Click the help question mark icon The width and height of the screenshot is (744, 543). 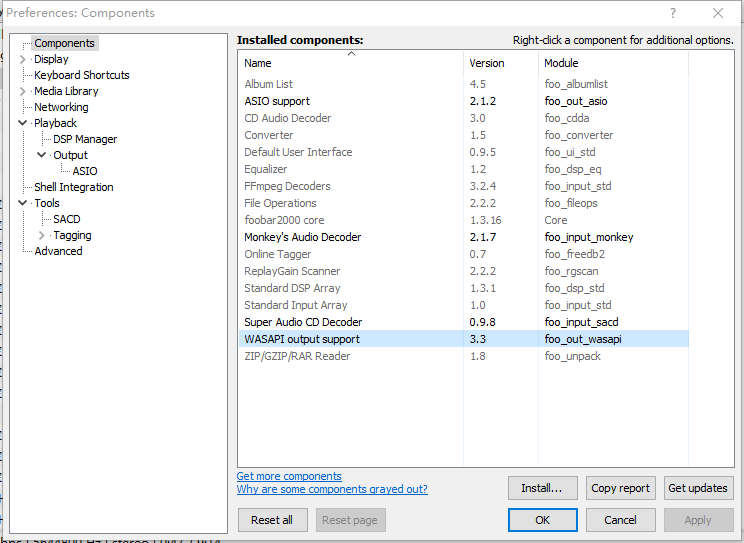pyautogui.click(x=673, y=13)
